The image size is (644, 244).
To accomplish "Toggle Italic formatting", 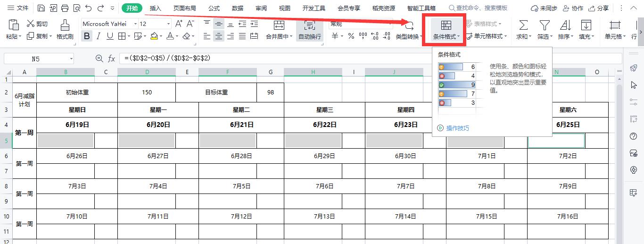I will (99, 36).
